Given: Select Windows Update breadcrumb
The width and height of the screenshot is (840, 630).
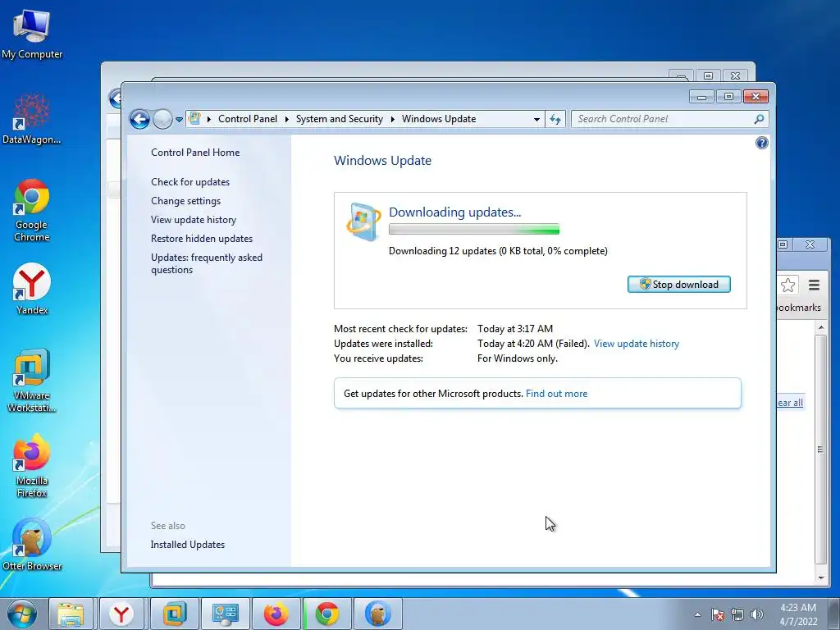Looking at the screenshot, I should click(439, 119).
